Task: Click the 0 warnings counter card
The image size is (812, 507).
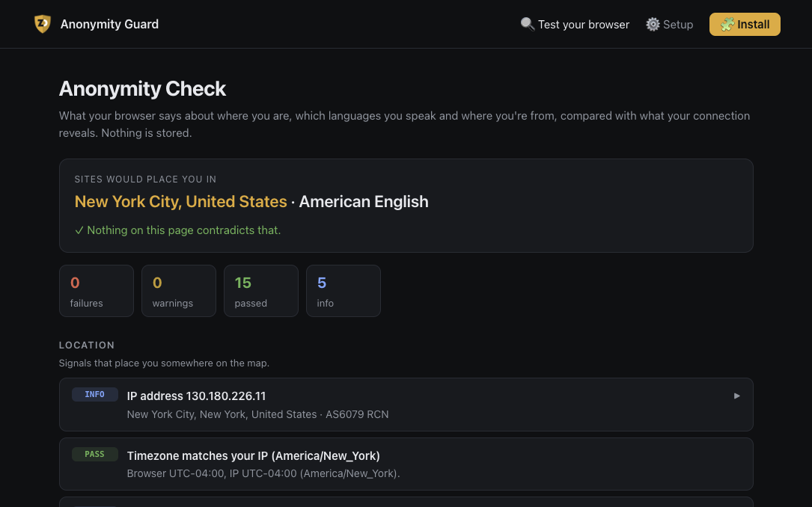Action: click(x=179, y=291)
